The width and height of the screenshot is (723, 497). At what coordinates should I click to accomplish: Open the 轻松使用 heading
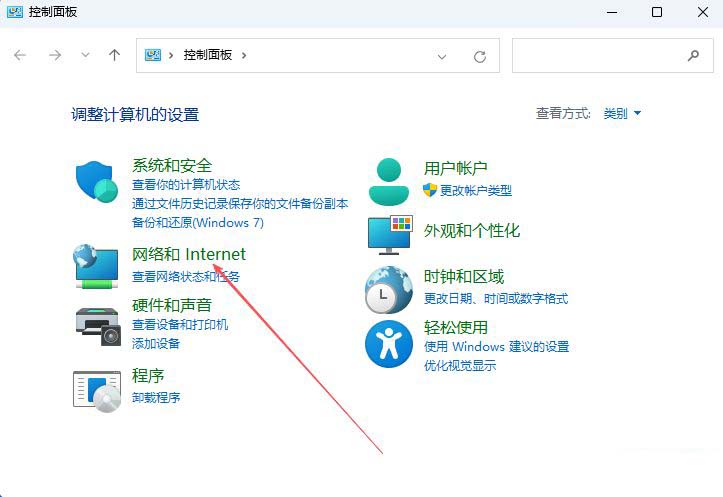(x=456, y=327)
